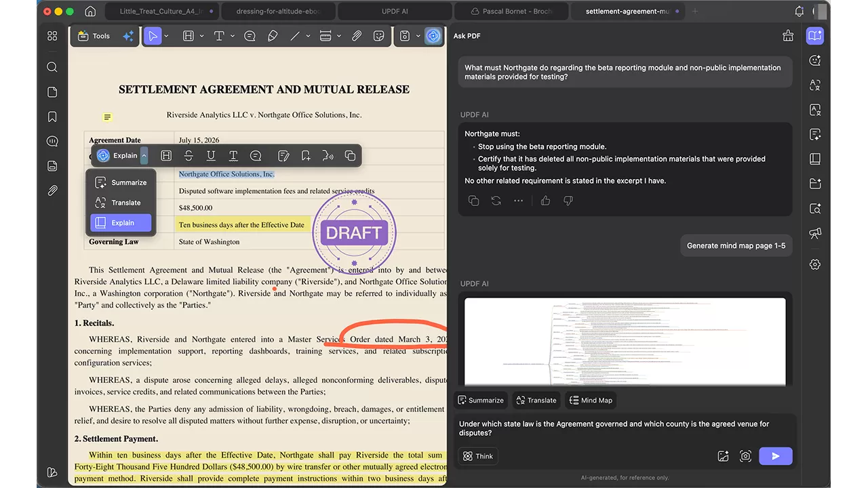Expand the save options dropdown arrow

417,36
